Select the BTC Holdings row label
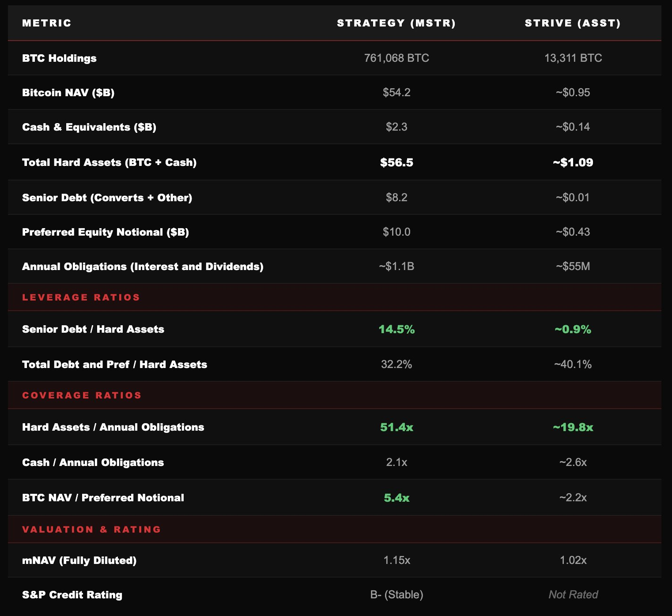The width and height of the screenshot is (672, 616). [59, 58]
